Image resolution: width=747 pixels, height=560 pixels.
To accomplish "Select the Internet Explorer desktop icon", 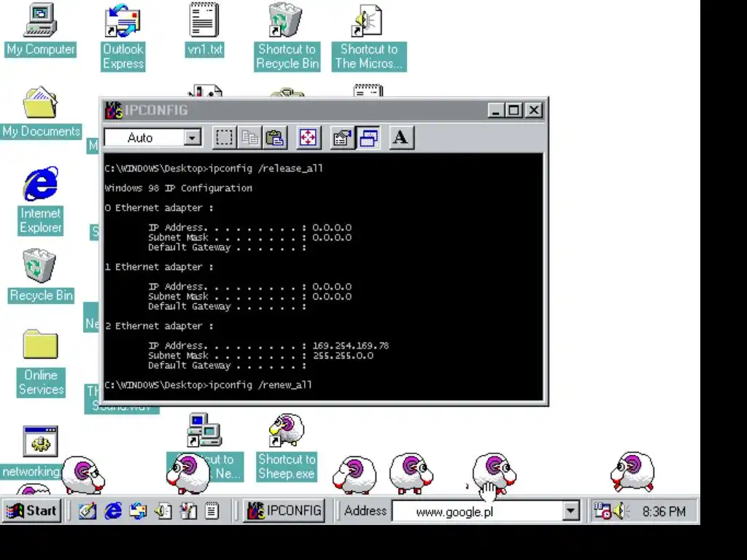I will point(41,201).
